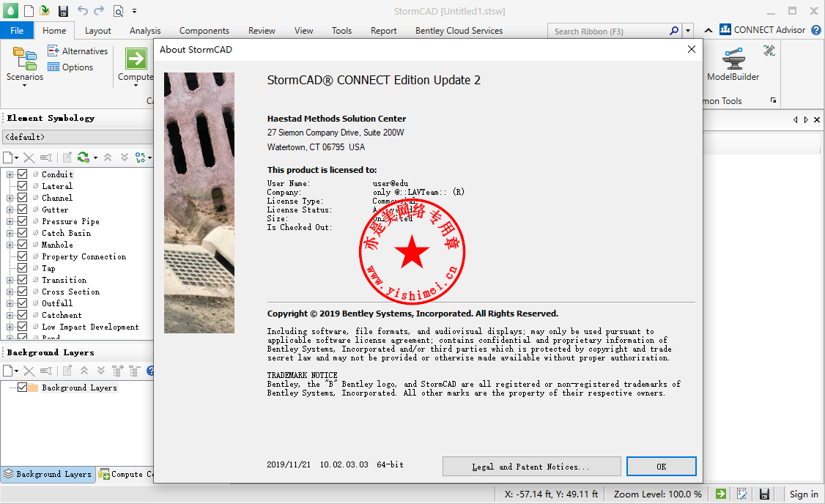Toggle the Background Layers folder checkbox
The height and width of the screenshot is (504, 825).
click(22, 388)
